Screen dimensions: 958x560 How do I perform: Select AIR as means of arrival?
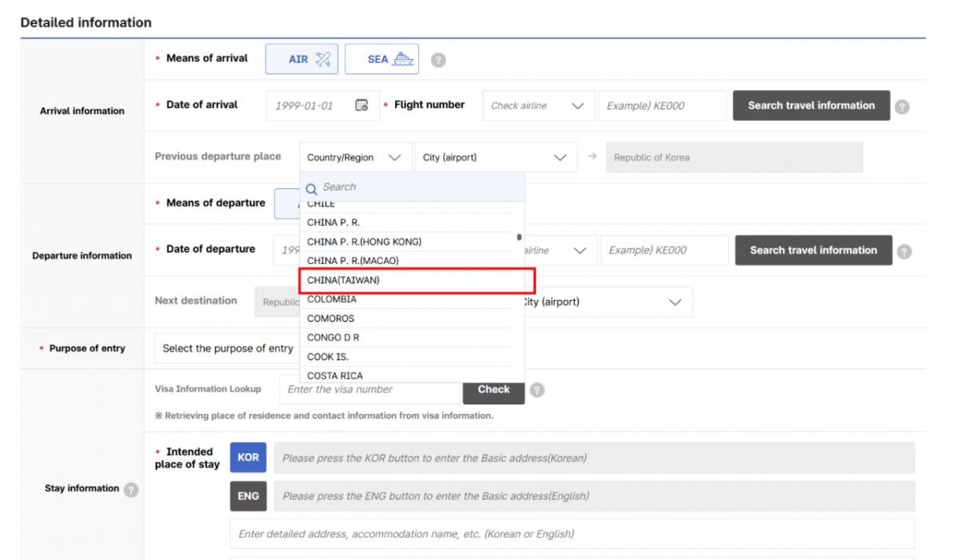coord(302,59)
